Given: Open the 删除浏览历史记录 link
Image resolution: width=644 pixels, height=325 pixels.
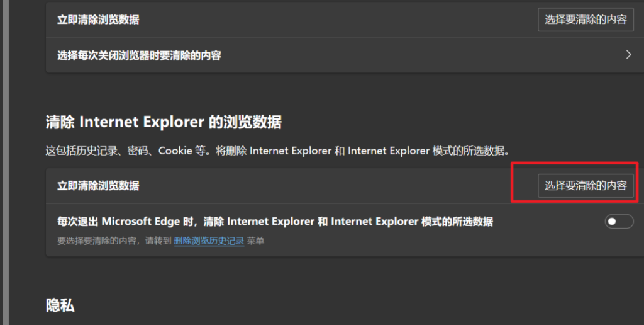Looking at the screenshot, I should tap(209, 241).
